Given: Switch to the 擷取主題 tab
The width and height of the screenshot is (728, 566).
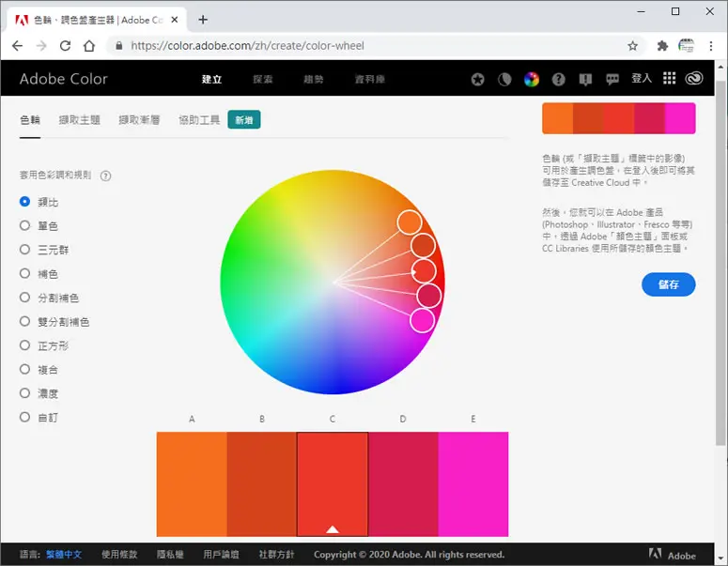Looking at the screenshot, I should [80, 120].
